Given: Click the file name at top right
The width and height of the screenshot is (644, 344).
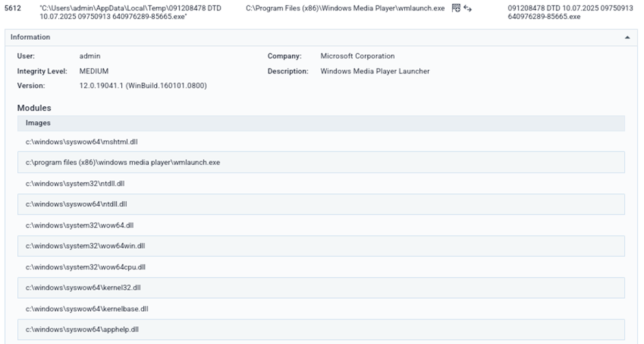Looking at the screenshot, I should pyautogui.click(x=560, y=12).
